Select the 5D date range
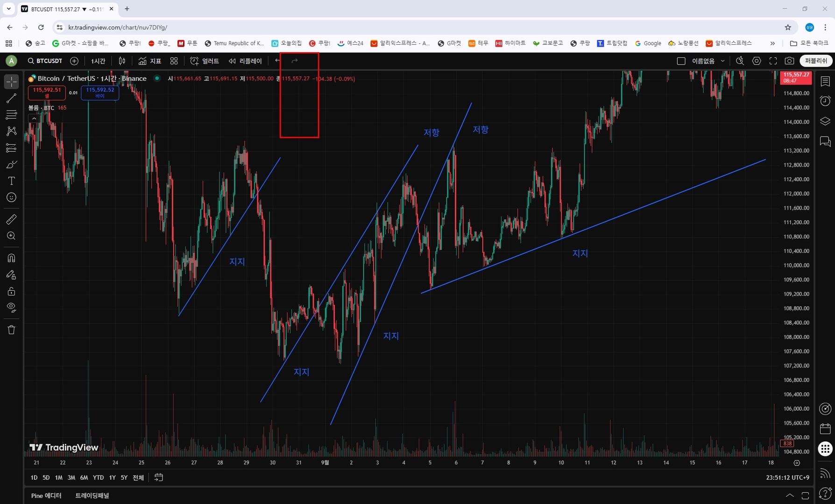Viewport: 835px width, 504px height. pyautogui.click(x=46, y=477)
